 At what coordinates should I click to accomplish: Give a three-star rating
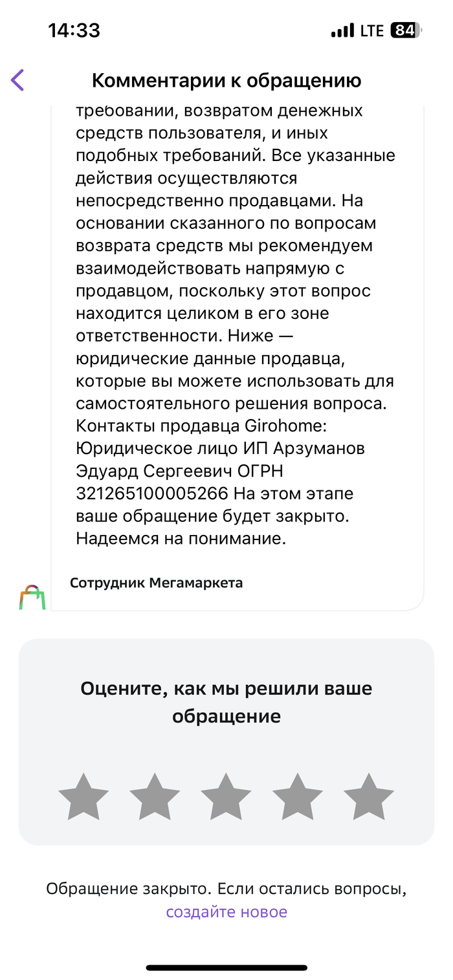(226, 796)
